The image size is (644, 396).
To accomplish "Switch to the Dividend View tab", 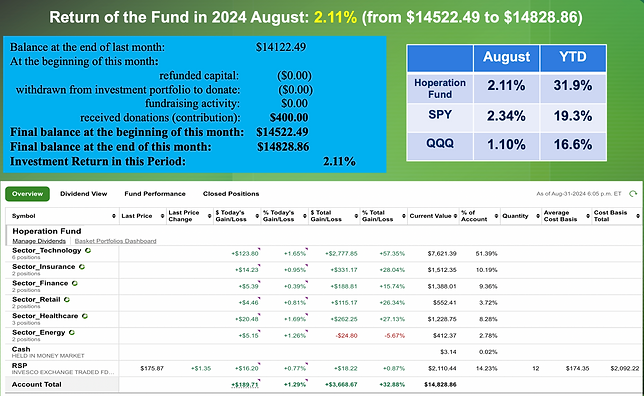I will point(84,194).
